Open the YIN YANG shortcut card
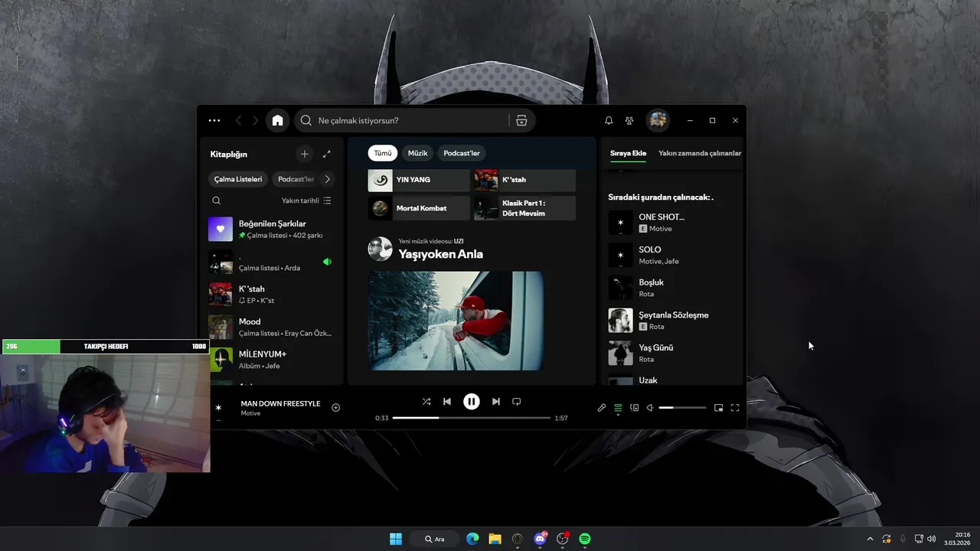This screenshot has width=980, height=551. pyautogui.click(x=419, y=180)
